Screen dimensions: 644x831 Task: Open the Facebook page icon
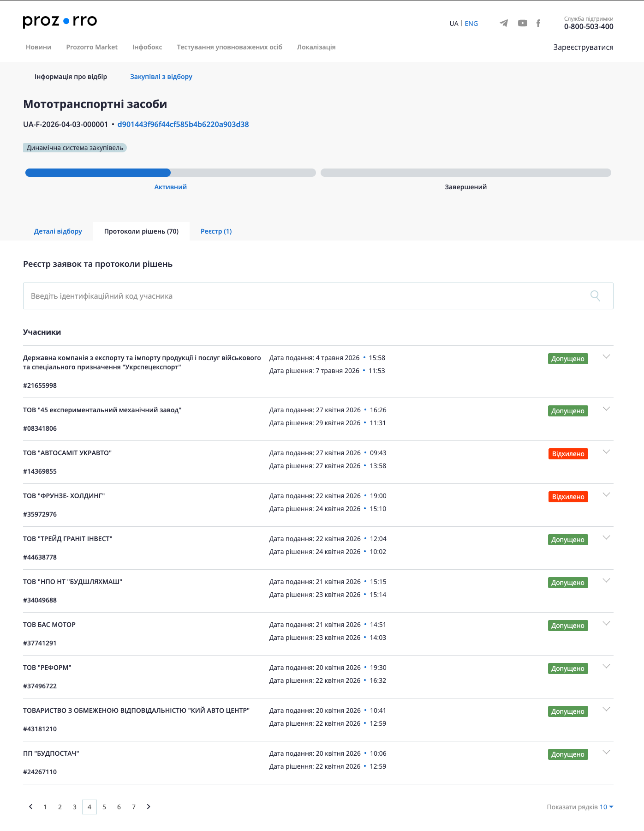[x=538, y=23]
